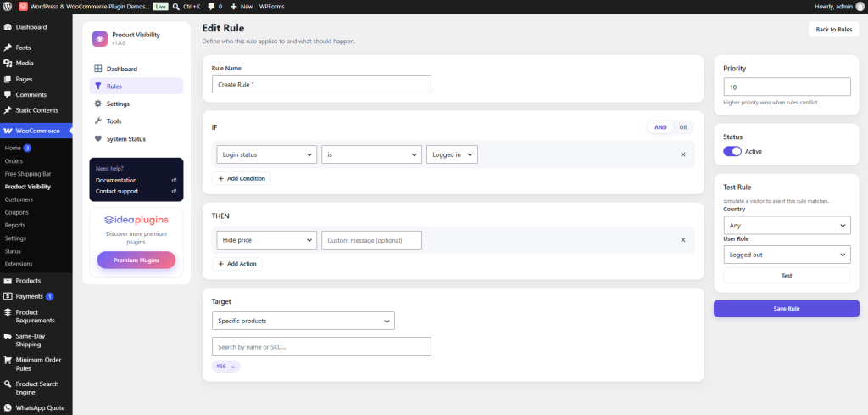This screenshot has width=868, height=415.
Task: Click the Pages icon in sidebar
Action: 8,79
